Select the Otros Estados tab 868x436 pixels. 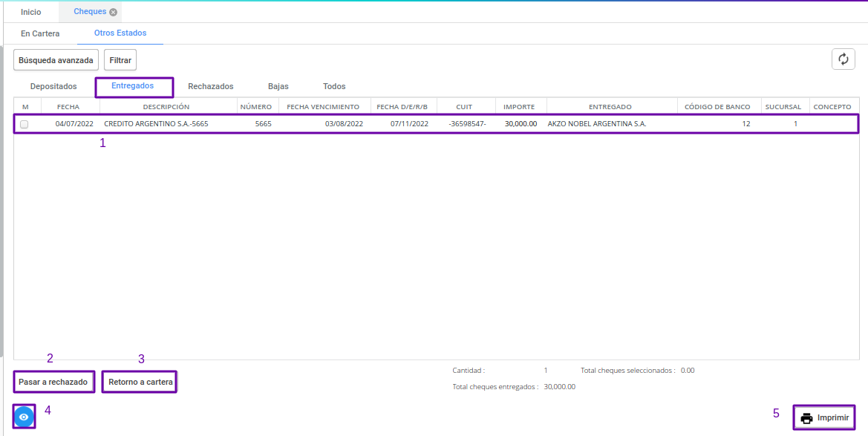(120, 33)
